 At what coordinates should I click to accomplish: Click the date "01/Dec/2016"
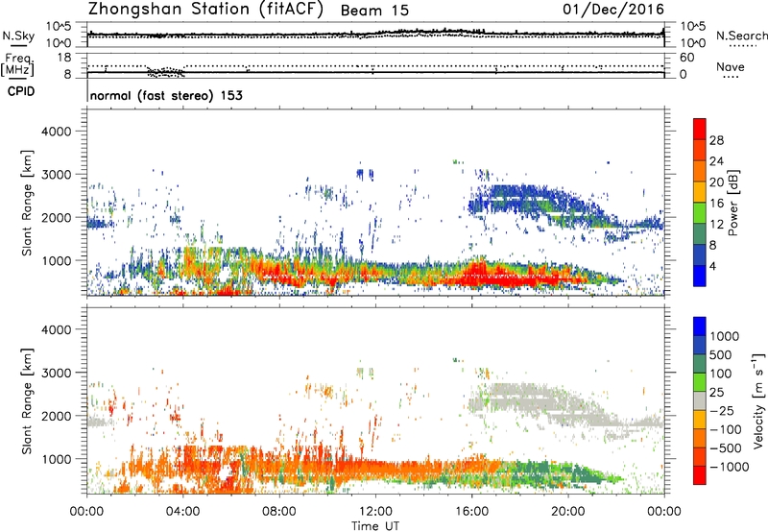point(613,9)
